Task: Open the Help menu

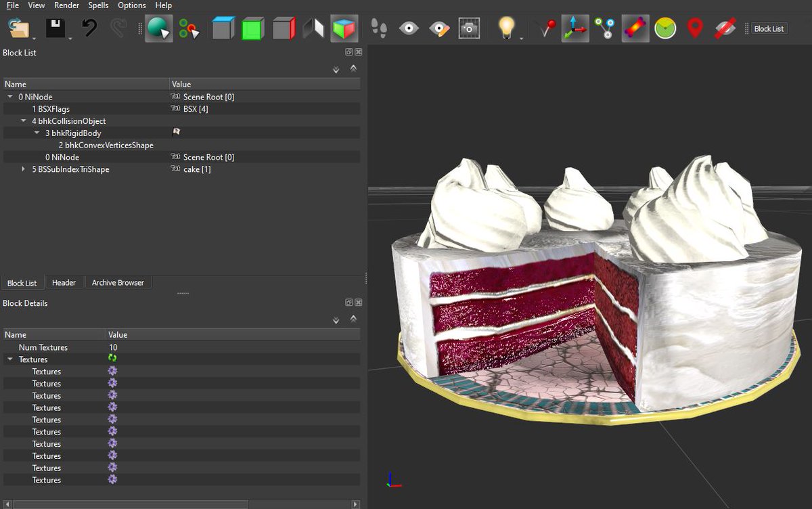Action: click(x=164, y=5)
